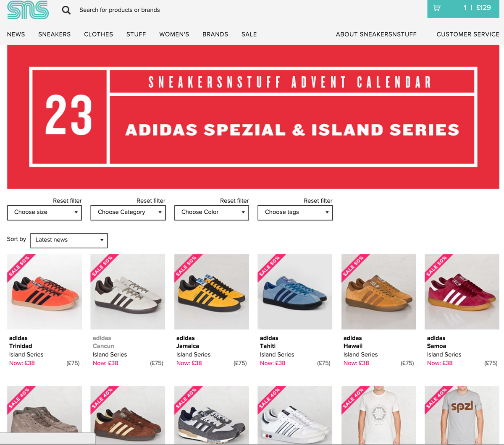The height and width of the screenshot is (445, 504).
Task: Open the Customer Service link
Action: (468, 34)
